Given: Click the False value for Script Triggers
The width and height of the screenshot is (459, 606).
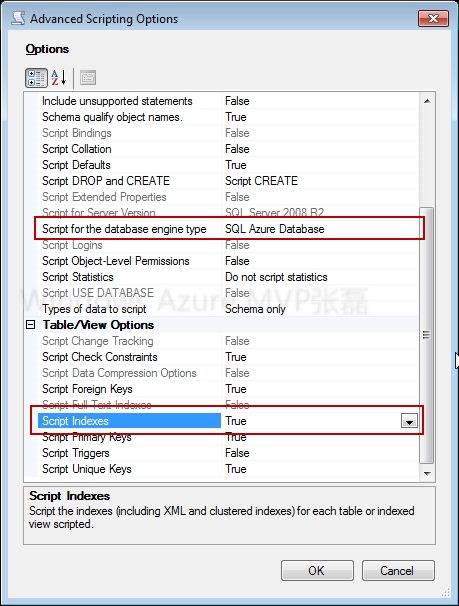Looking at the screenshot, I should click(320, 453).
